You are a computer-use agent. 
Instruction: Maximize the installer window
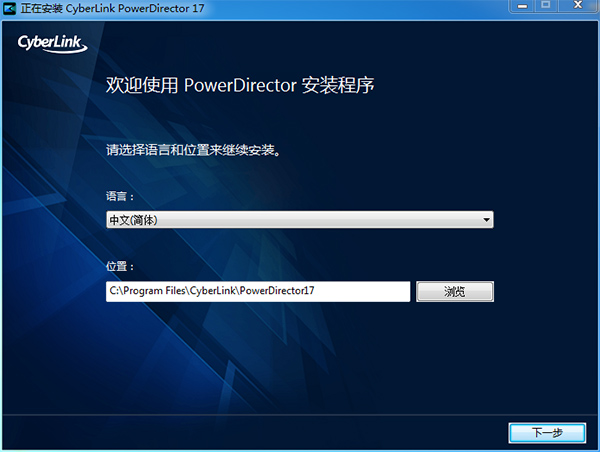click(547, 6)
